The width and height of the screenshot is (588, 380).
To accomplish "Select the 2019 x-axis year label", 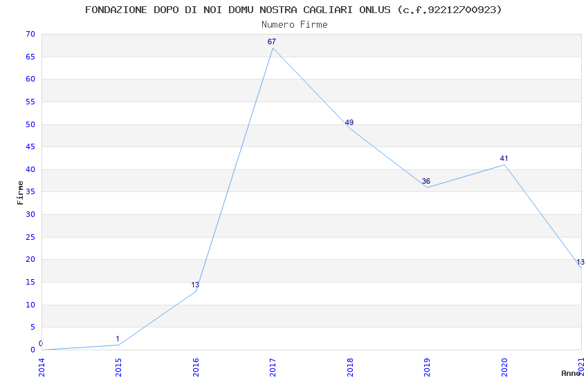I will pos(427,368).
